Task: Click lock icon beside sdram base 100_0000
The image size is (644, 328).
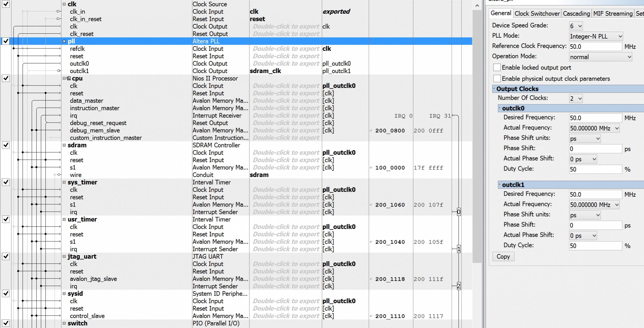Action: pyautogui.click(x=371, y=168)
